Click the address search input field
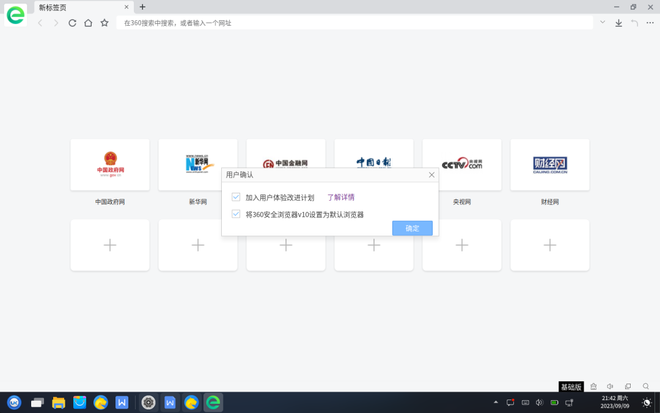The height and width of the screenshot is (413, 660). [x=350, y=23]
